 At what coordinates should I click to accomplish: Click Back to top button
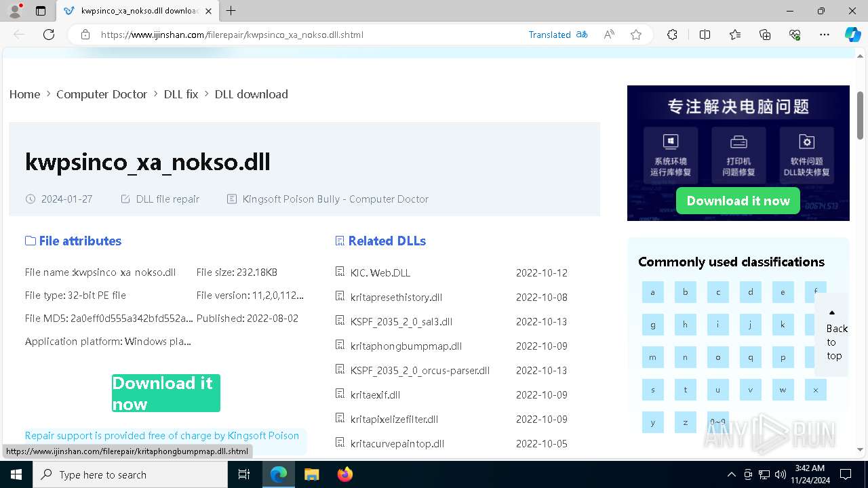click(x=832, y=335)
